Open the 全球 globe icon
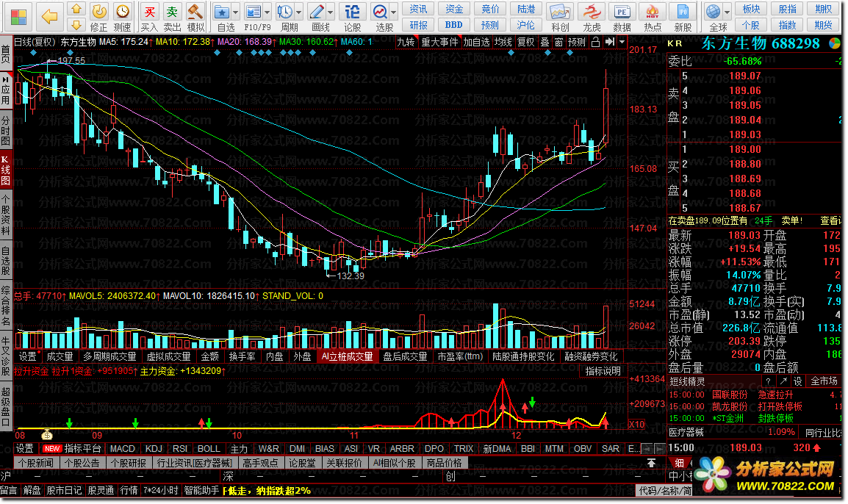Viewport: 848px width, 504px height. pos(714,11)
